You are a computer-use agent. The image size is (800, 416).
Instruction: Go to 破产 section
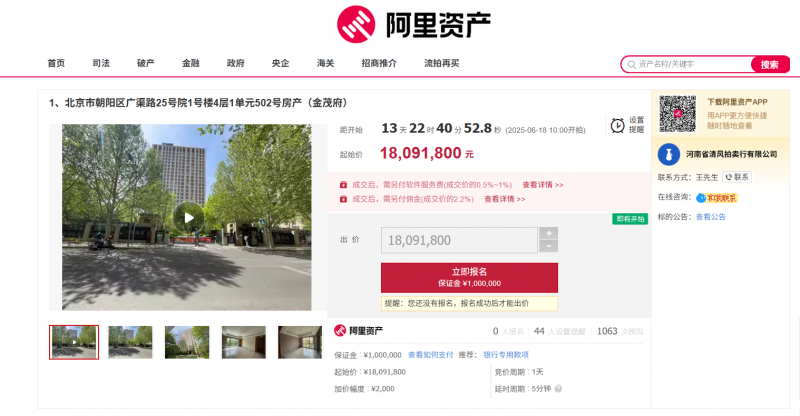(x=145, y=63)
